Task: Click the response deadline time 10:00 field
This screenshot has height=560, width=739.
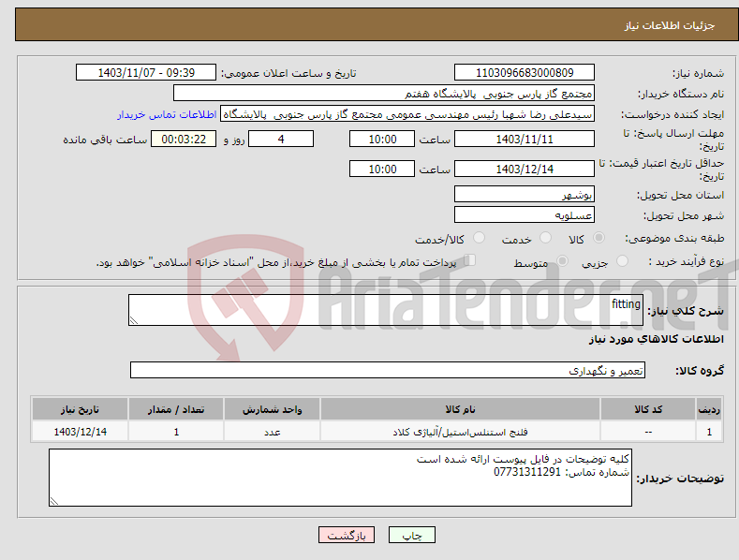Action: coord(382,139)
